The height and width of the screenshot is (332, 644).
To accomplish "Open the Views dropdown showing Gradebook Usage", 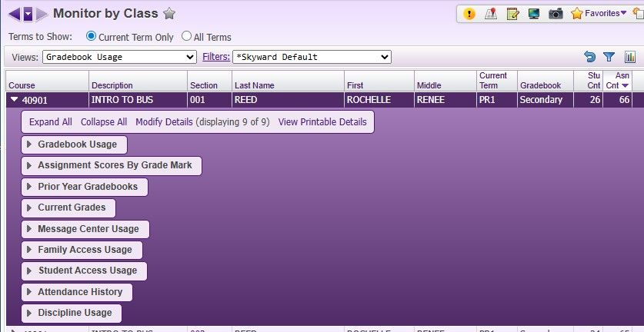I will (119, 57).
